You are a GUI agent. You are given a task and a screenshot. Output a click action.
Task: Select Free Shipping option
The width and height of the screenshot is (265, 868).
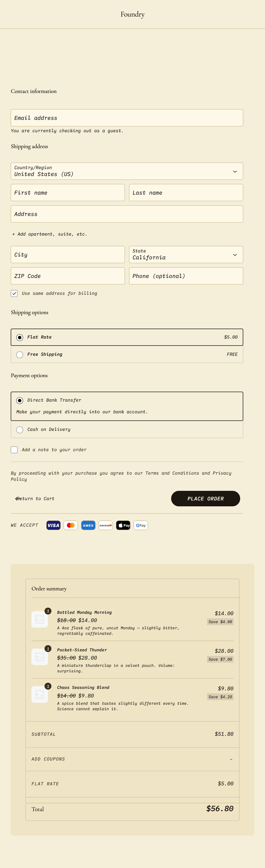click(x=20, y=355)
